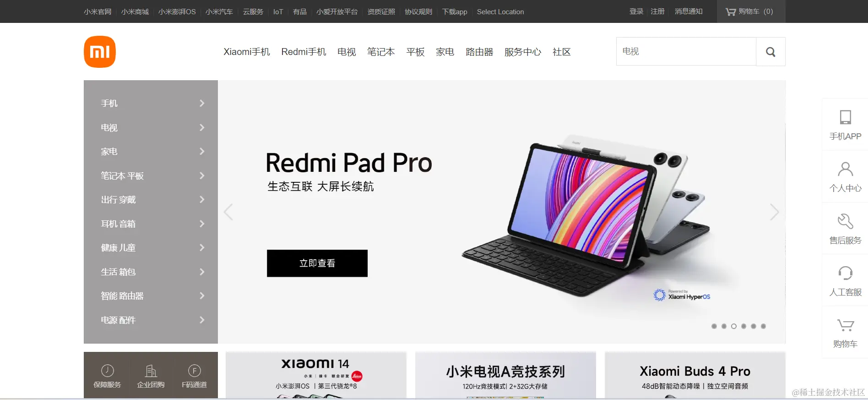Click the 购物车 icon in right sidebar
Screen dimensions: 868x400
click(845, 325)
